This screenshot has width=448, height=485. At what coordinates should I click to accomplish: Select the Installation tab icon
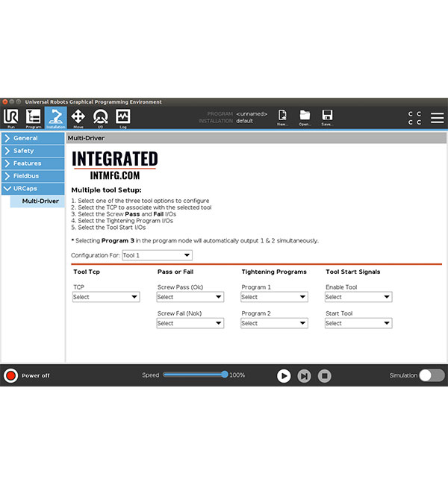tap(56, 118)
